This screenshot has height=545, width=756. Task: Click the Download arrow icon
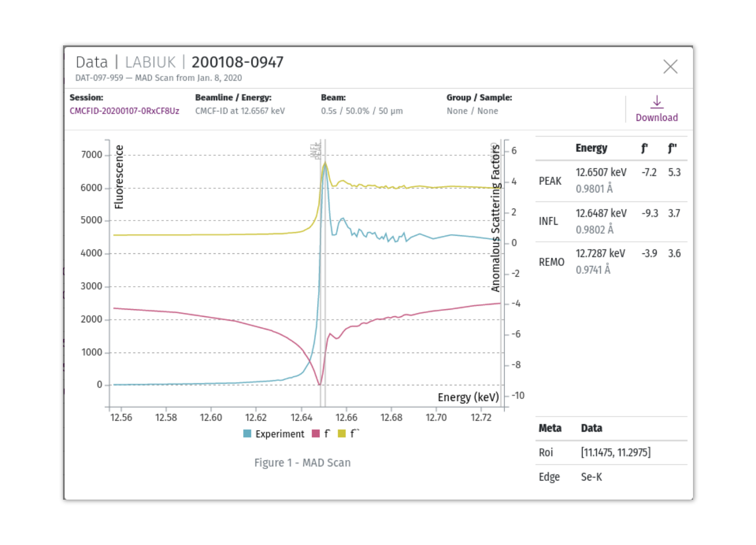pyautogui.click(x=657, y=102)
